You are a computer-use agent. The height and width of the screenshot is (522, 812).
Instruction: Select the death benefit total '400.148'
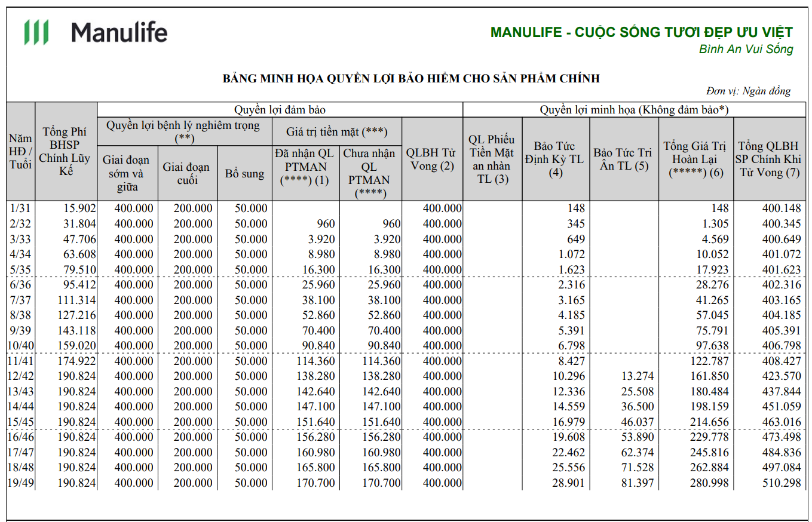pos(782,208)
